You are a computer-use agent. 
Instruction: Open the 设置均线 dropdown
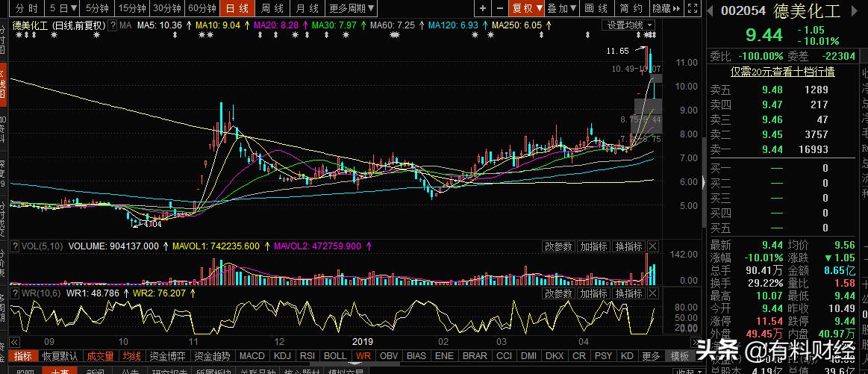click(628, 25)
